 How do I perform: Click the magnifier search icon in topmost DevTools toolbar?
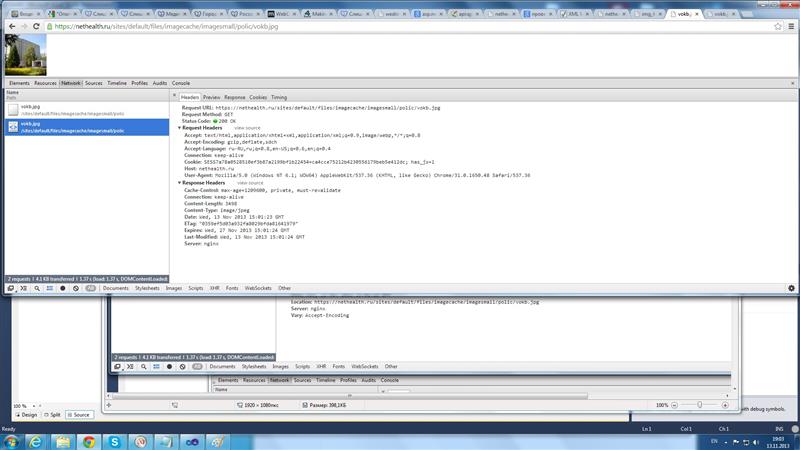point(36,287)
